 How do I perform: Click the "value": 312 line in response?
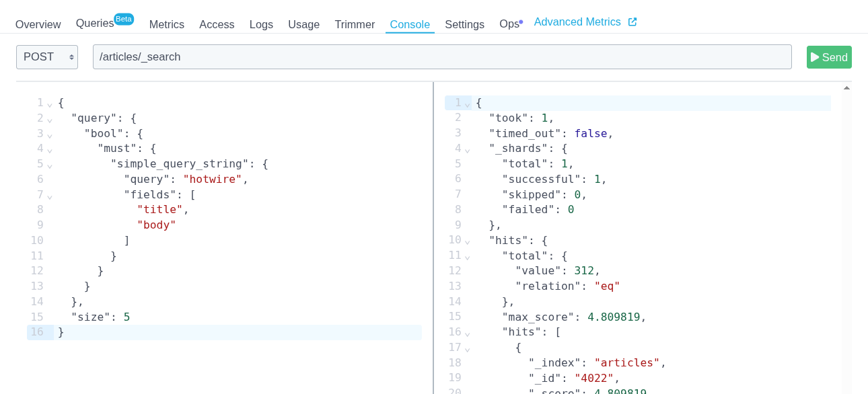pos(558,271)
